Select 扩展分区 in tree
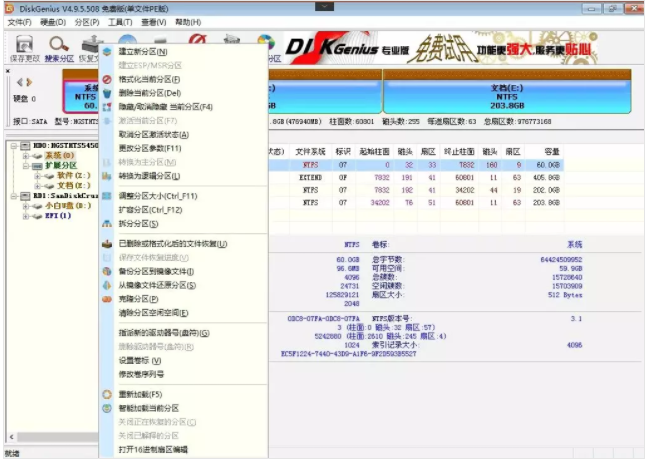The image size is (654, 460). click(x=61, y=166)
